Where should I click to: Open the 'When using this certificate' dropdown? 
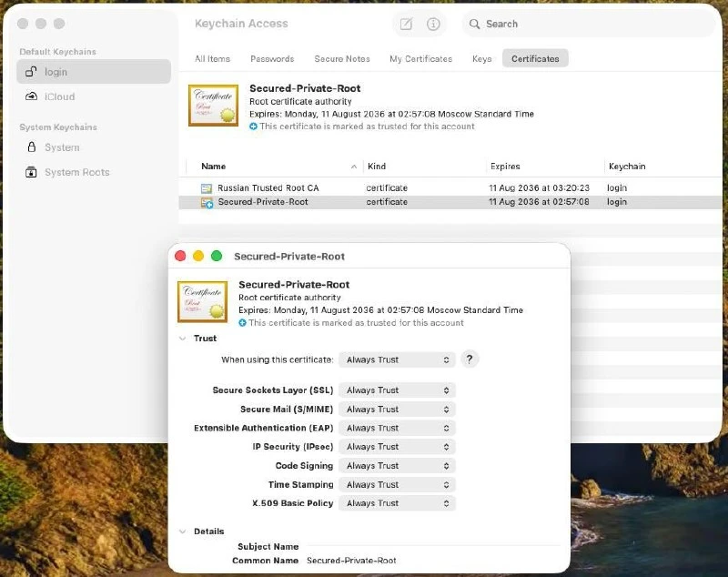(397, 359)
